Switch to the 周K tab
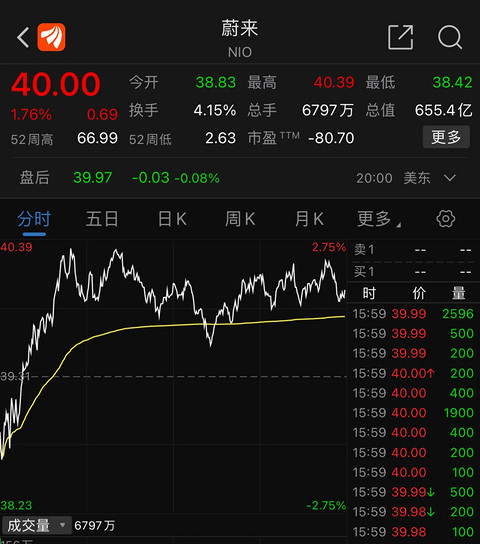The width and height of the screenshot is (480, 544). point(240,219)
